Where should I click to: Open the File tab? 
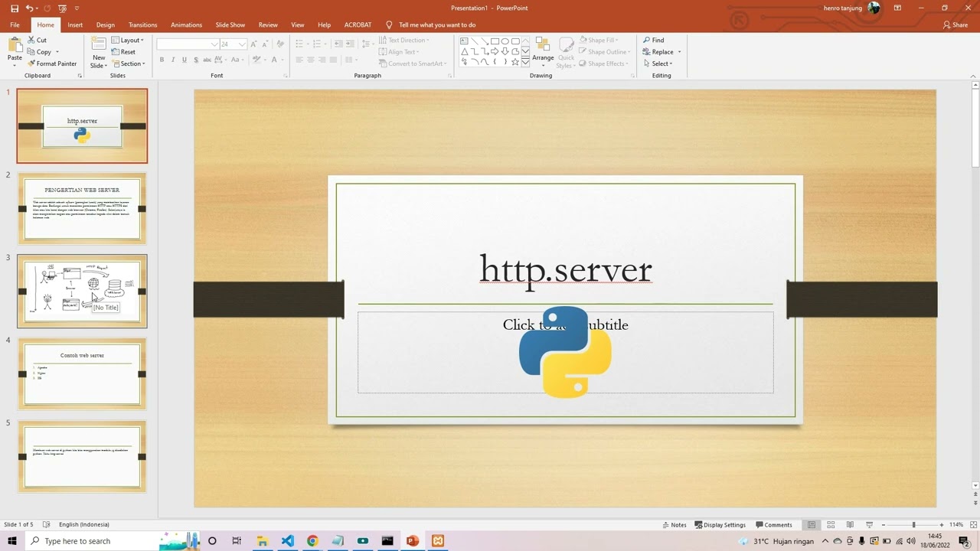(x=15, y=24)
